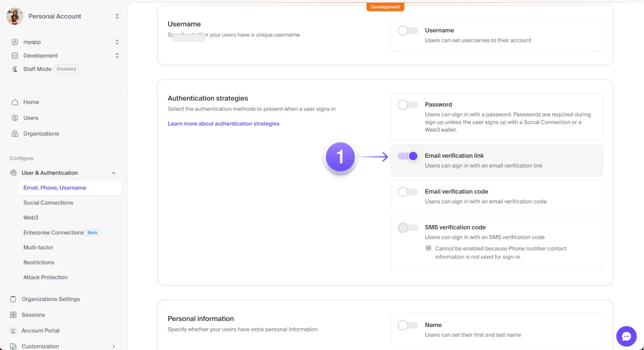Open Enterprise Connections marked Beta
The image size is (644, 350).
tap(53, 232)
